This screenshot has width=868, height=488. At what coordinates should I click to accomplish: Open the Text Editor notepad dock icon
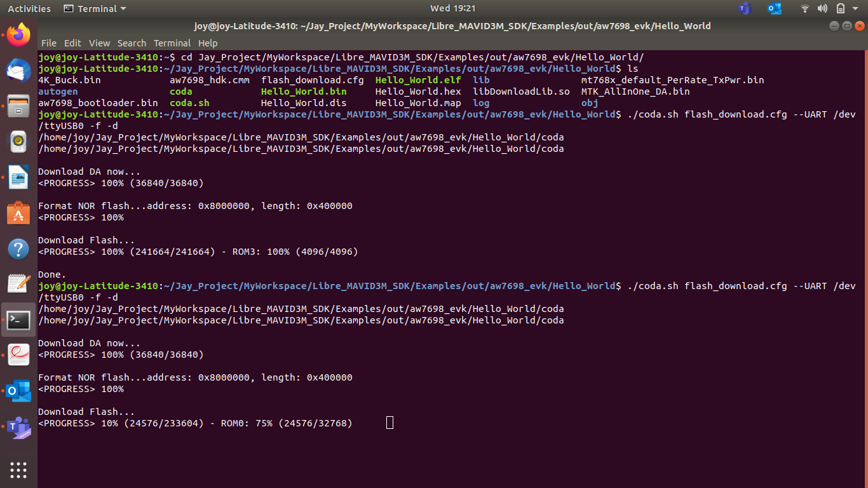click(x=18, y=284)
